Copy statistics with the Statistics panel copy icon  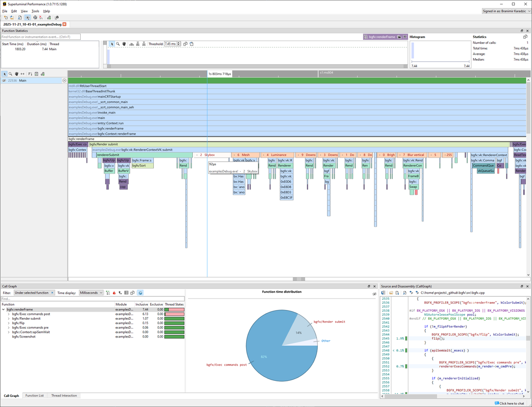pos(525,37)
